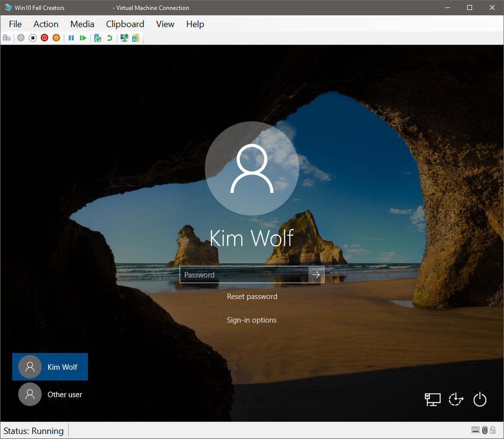The width and height of the screenshot is (504, 439).
Task: Click the lock icon in the status bar
Action: pos(493,430)
